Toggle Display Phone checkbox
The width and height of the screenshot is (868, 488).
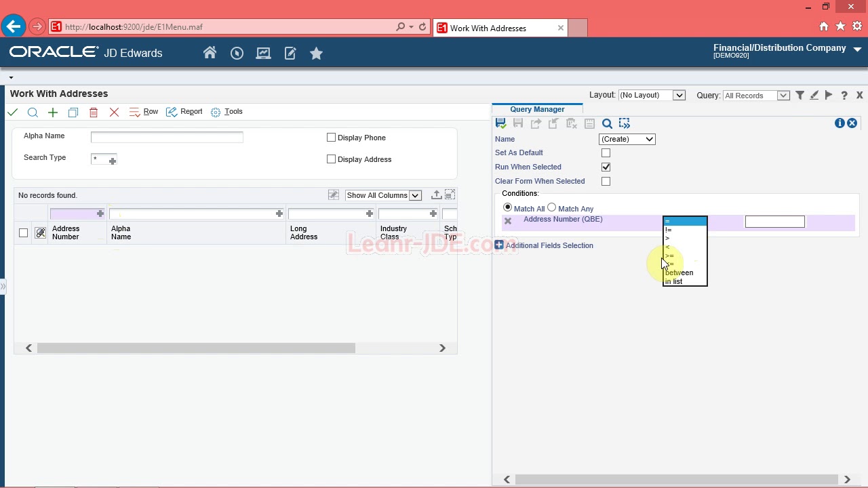click(331, 138)
